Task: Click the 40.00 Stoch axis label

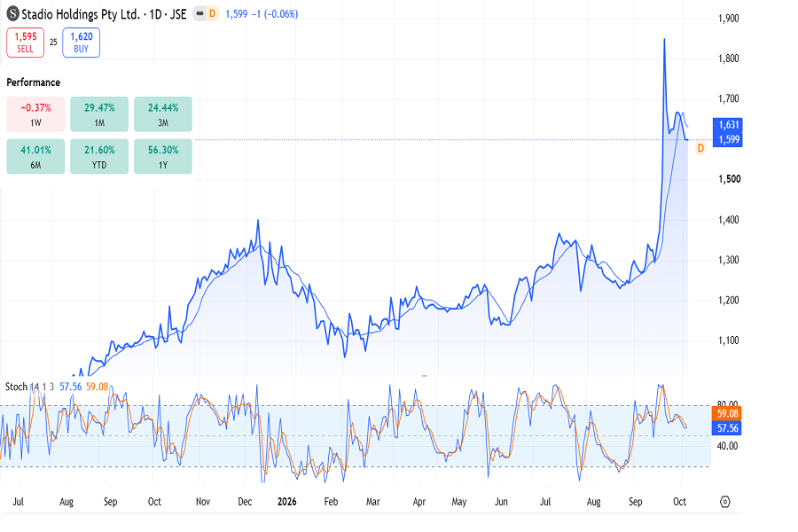Action: coord(727,446)
